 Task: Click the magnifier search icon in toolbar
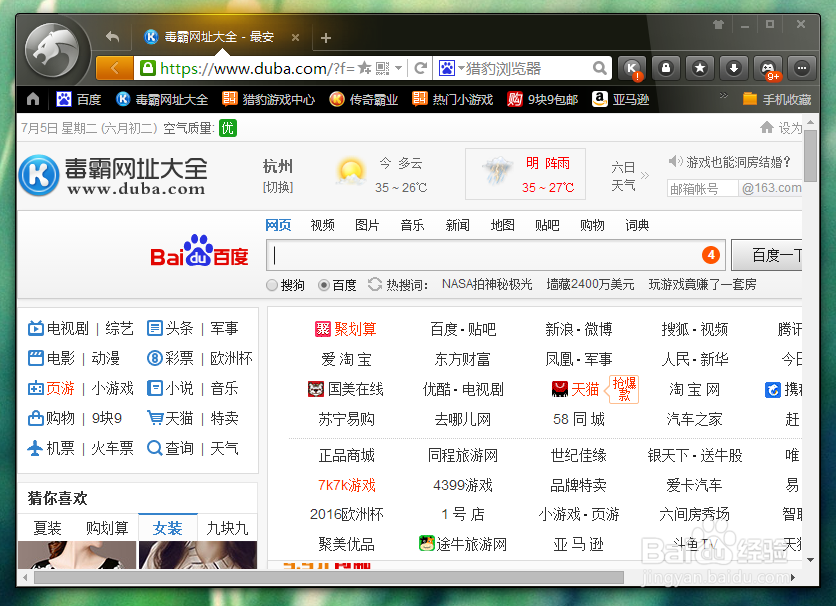point(600,68)
